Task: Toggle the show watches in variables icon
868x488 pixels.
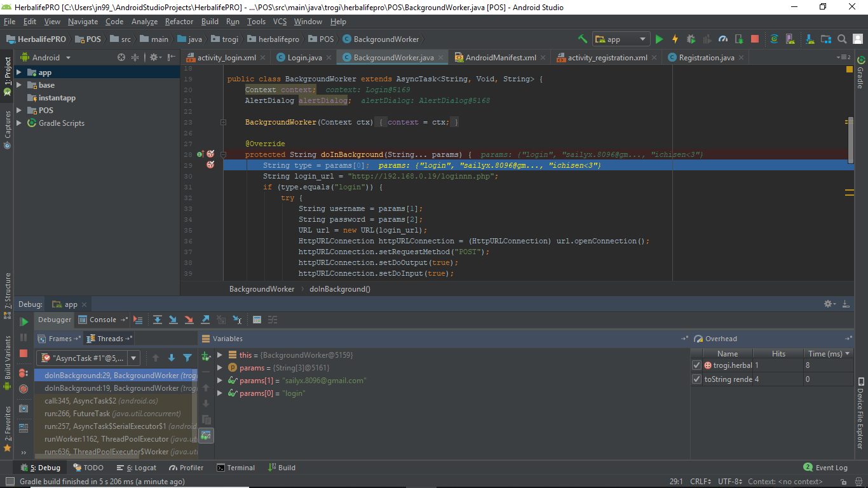Action: click(x=206, y=435)
